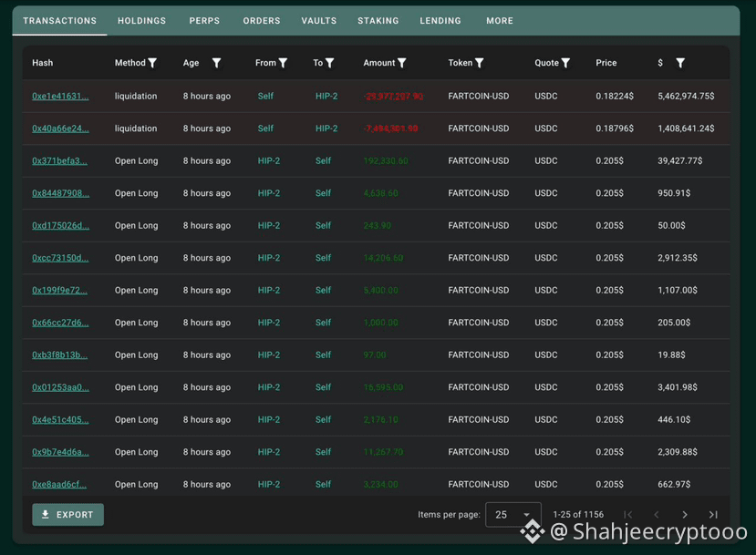Open the Age column filter
Screen dimensions: 756x555
(x=216, y=63)
